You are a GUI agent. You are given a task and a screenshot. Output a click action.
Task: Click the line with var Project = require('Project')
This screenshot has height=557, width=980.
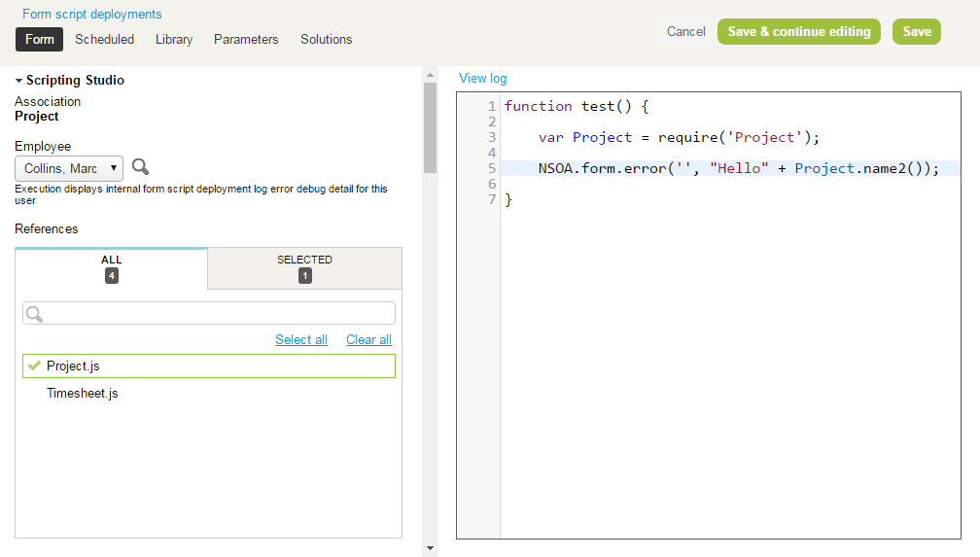679,137
